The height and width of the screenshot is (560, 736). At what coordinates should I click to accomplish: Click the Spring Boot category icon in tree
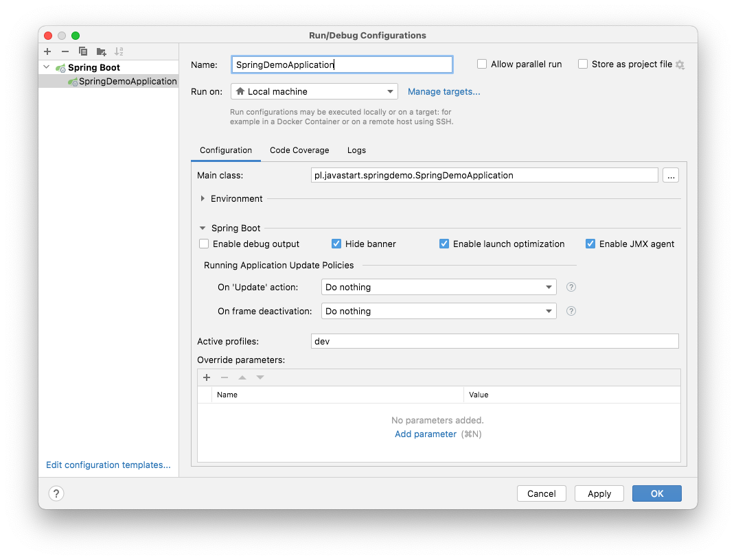pos(60,68)
